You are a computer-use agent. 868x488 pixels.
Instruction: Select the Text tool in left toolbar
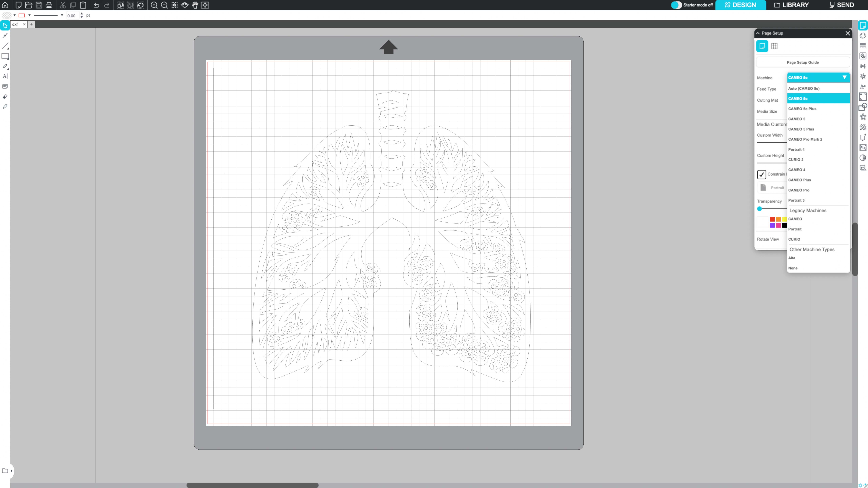coord(5,76)
